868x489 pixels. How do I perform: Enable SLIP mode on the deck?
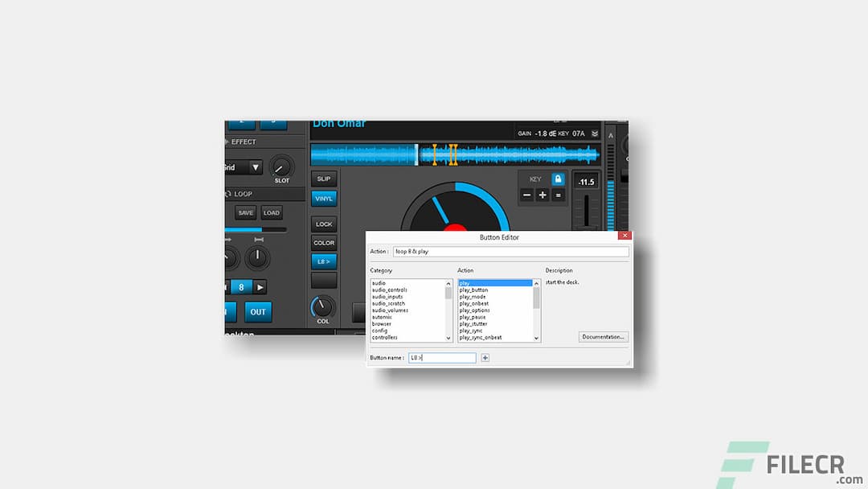(x=324, y=179)
